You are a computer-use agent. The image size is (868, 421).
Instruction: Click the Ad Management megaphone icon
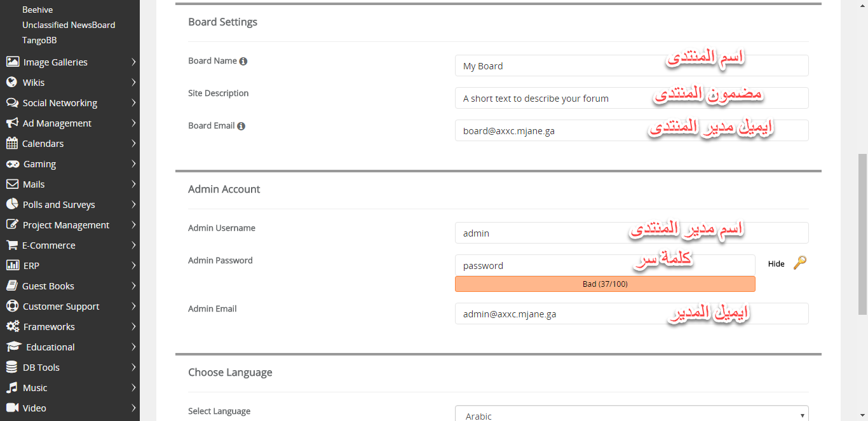point(11,123)
